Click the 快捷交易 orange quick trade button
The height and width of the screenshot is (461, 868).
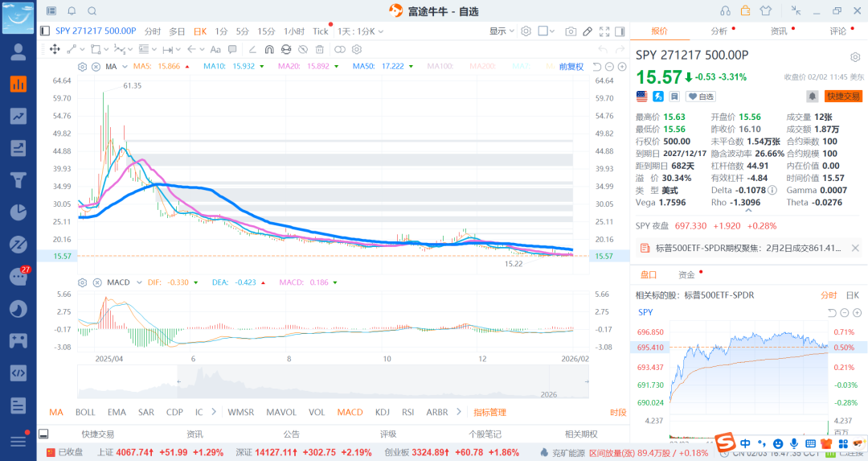tap(843, 97)
